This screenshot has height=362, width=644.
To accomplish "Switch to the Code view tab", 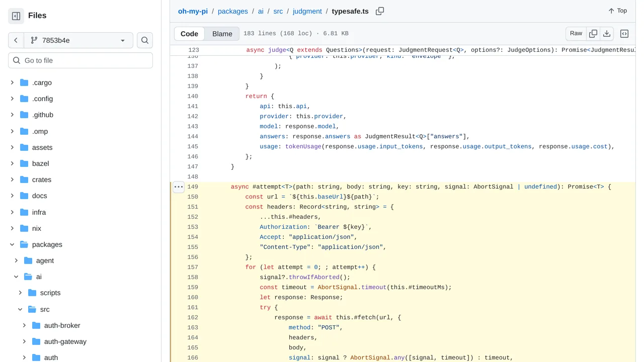I will 190,34.
